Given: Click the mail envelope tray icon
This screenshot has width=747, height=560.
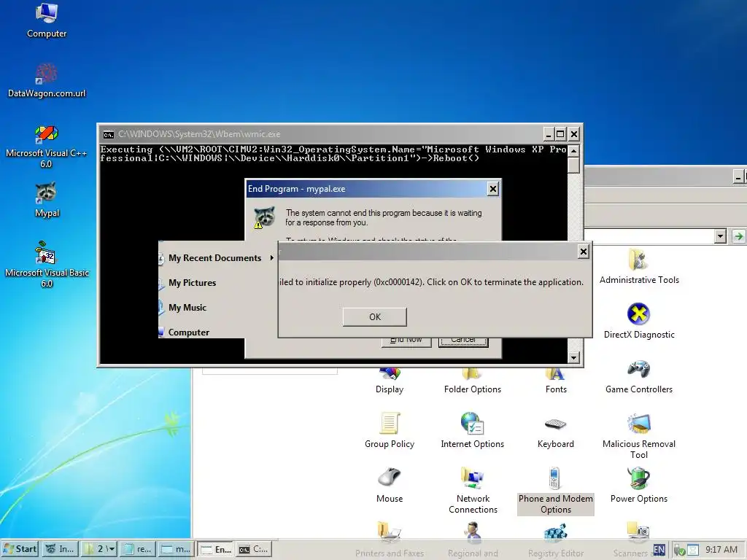Looking at the screenshot, I should [693, 550].
